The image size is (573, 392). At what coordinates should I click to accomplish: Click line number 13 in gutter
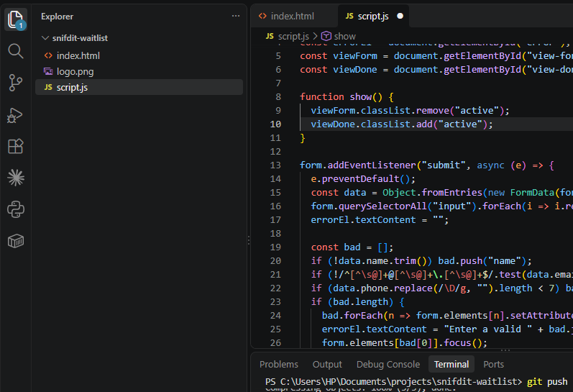[x=275, y=165]
